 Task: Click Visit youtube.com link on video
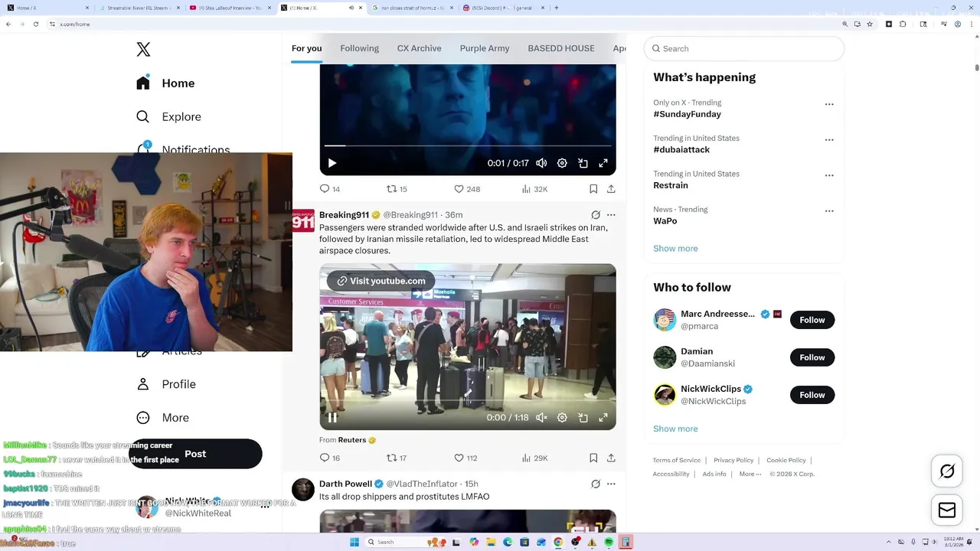pyautogui.click(x=381, y=281)
